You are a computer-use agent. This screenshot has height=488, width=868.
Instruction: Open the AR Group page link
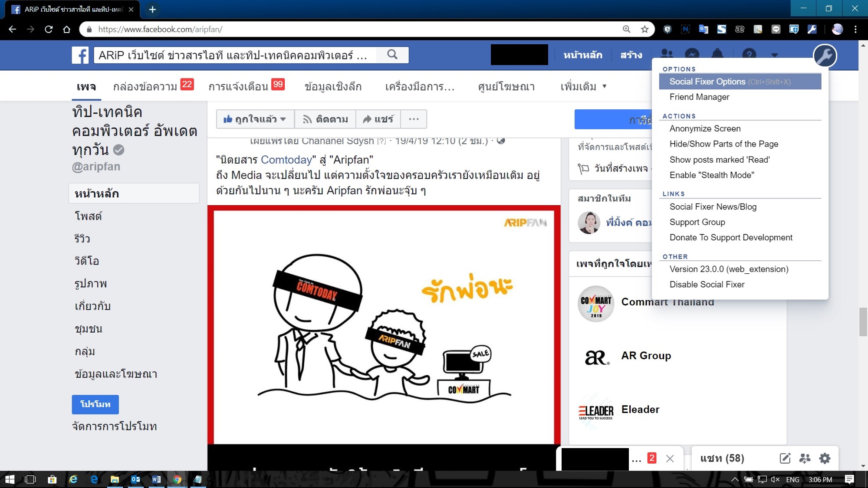(x=646, y=356)
